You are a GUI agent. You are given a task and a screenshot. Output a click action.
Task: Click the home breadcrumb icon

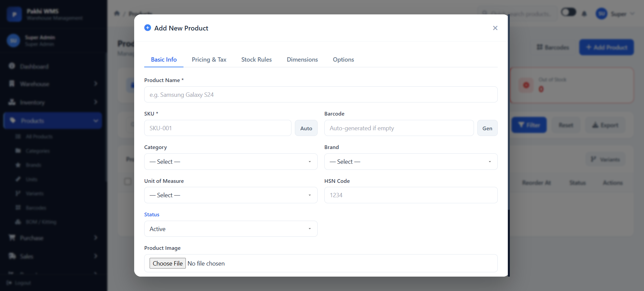point(117,13)
